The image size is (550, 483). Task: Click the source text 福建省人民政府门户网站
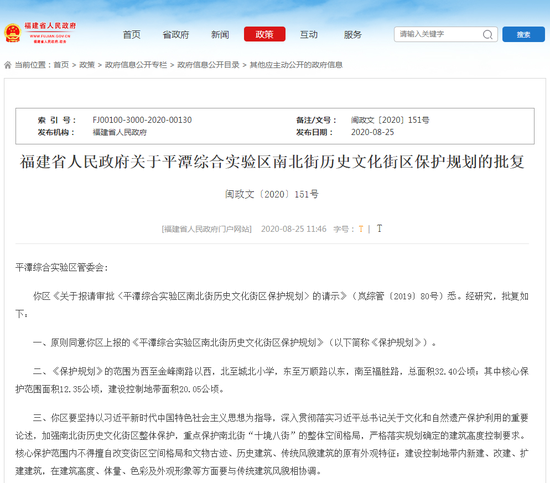click(207, 229)
